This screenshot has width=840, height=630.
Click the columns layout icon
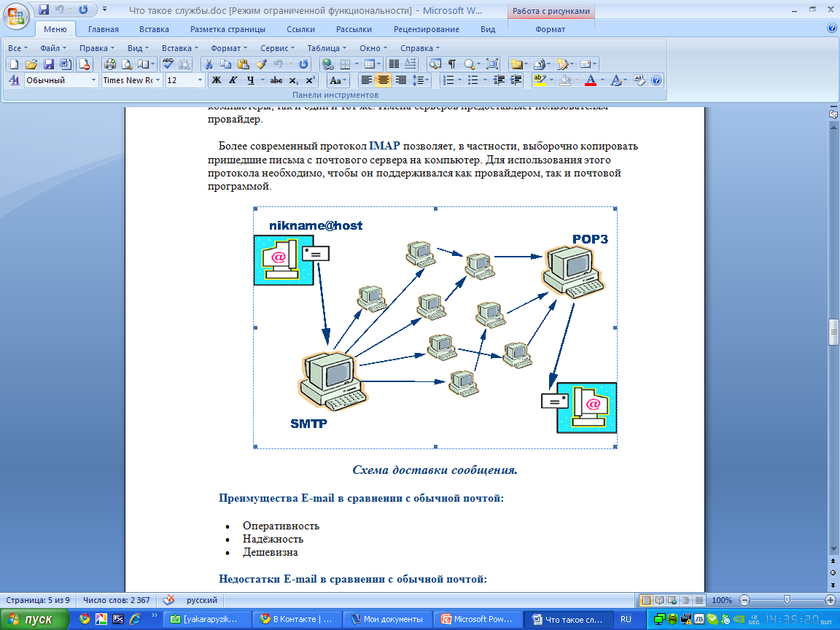click(x=394, y=64)
